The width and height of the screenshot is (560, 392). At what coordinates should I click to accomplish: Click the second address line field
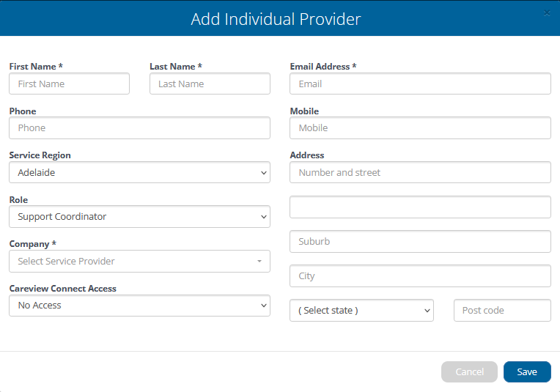[x=420, y=207]
